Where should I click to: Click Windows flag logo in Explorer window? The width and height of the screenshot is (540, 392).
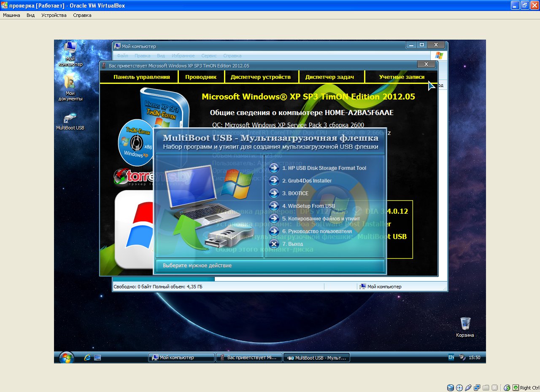tap(439, 56)
